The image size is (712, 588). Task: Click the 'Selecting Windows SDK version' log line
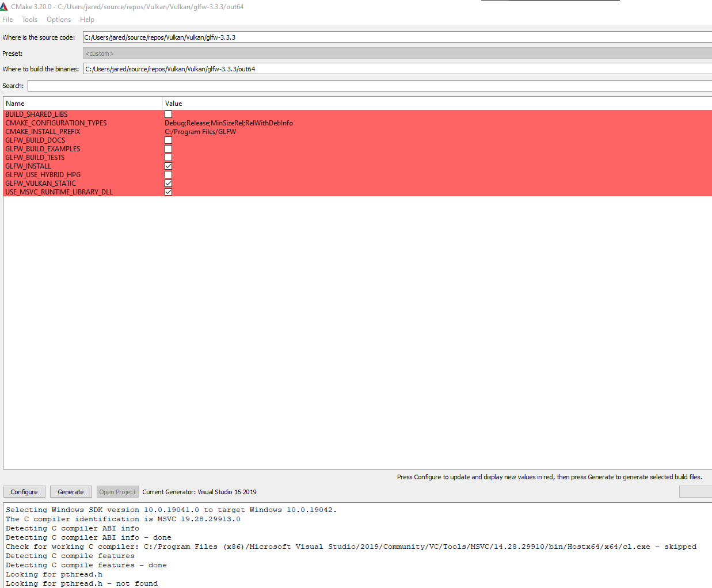(x=171, y=510)
